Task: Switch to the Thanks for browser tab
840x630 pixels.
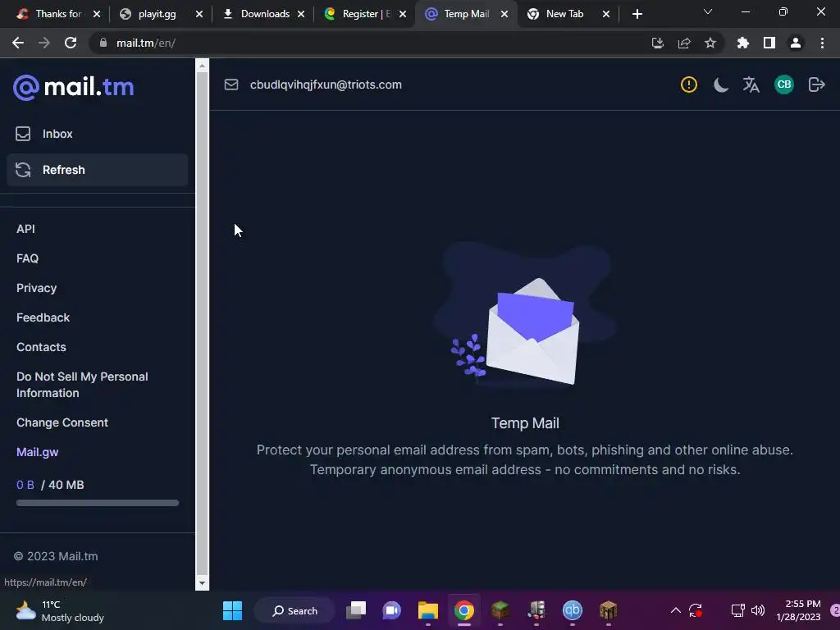Action: [x=58, y=14]
